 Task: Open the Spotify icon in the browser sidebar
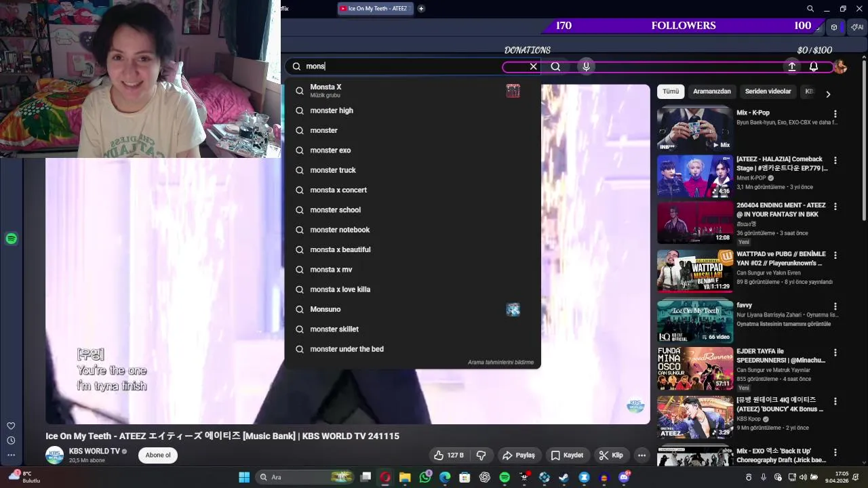(11, 239)
